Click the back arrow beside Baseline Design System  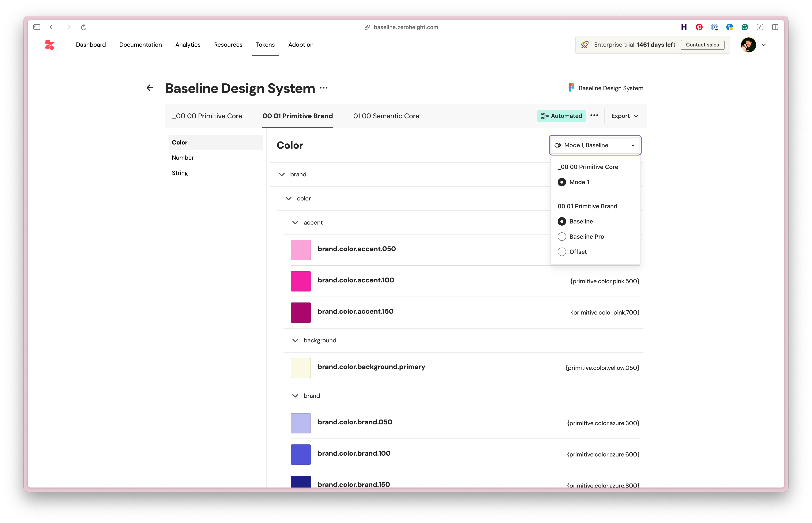[150, 88]
